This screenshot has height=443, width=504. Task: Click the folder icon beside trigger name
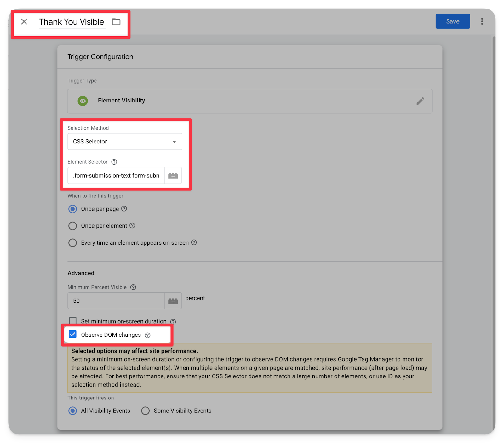[x=116, y=22]
